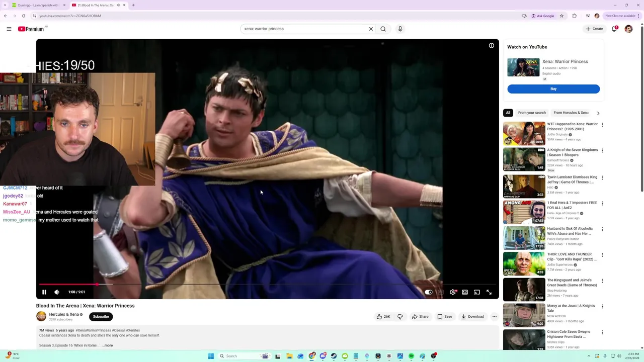Click the search input field
Image resolution: width=644 pixels, height=362 pixels.
305,29
